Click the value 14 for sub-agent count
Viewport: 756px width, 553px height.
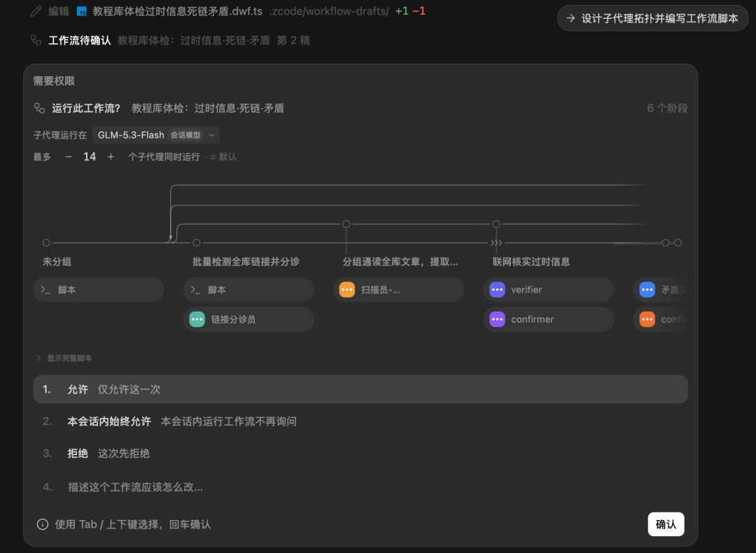pos(90,157)
